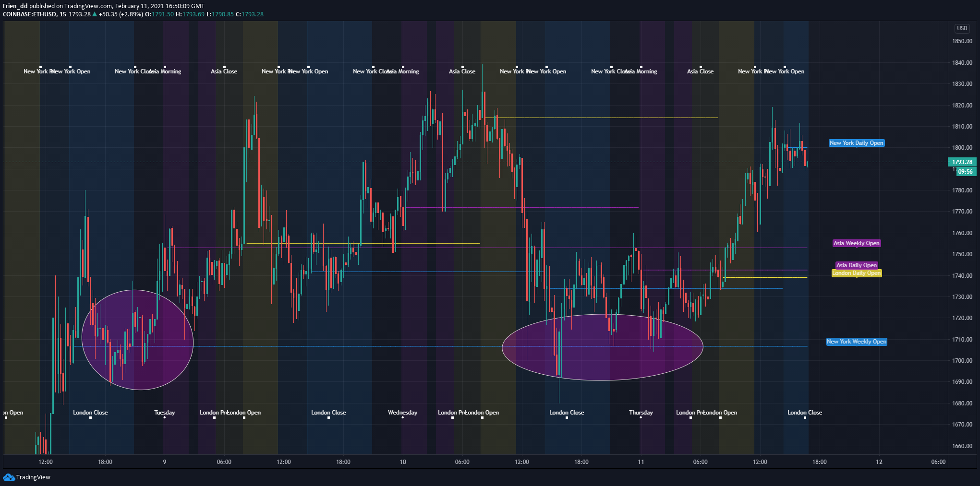Click the 1820.00 price axis label
The image size is (980, 486).
click(x=962, y=106)
